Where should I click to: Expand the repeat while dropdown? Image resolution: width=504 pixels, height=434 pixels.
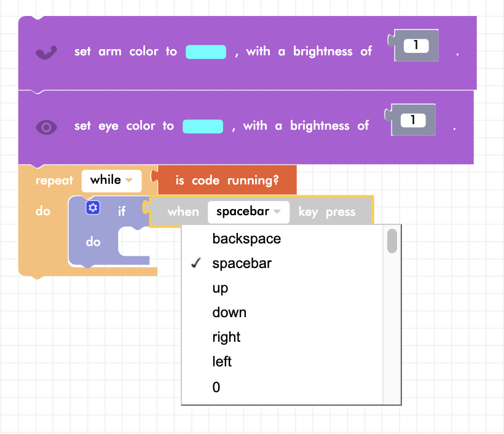(x=112, y=181)
